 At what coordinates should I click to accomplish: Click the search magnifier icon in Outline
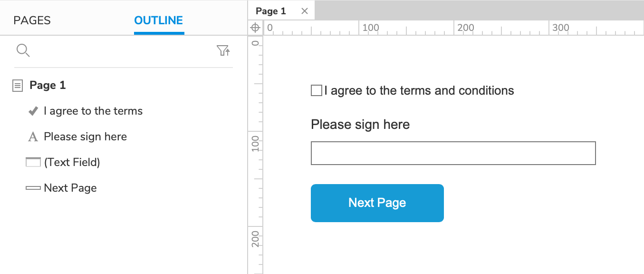23,50
